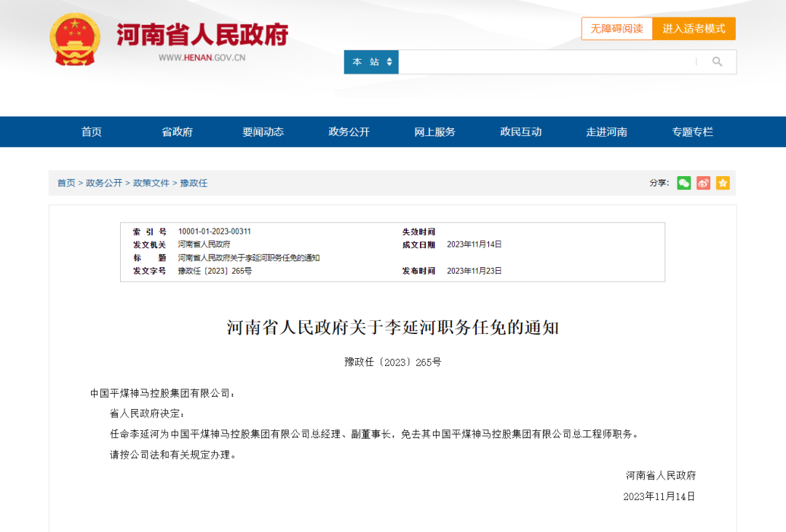Go back to 首页 via breadcrumb
This screenshot has width=786, height=532.
point(66,183)
